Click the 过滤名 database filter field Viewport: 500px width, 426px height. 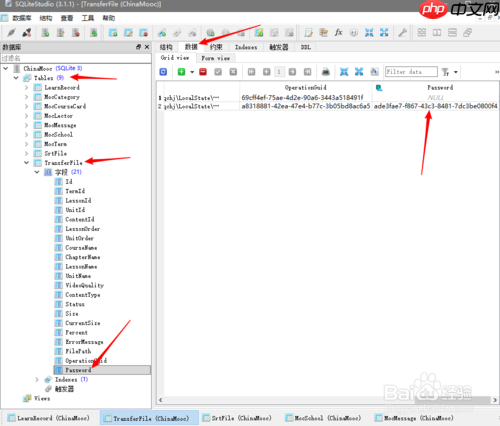tap(76, 58)
